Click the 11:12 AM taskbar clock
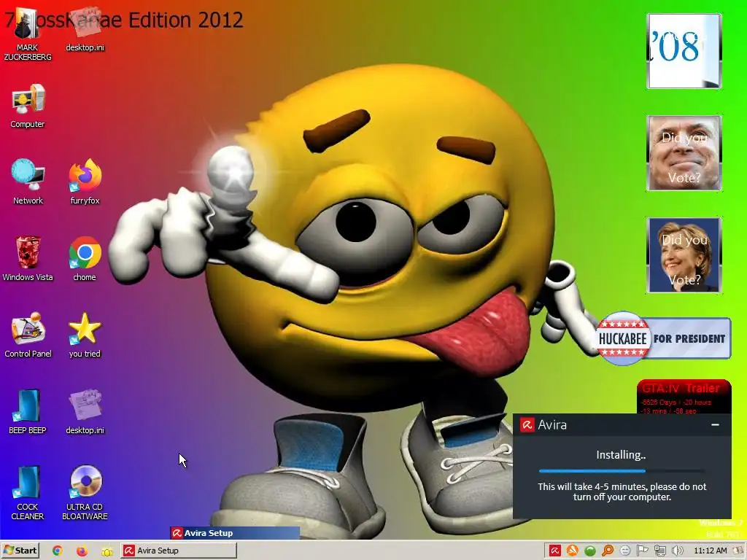747x560 pixels. 711,551
